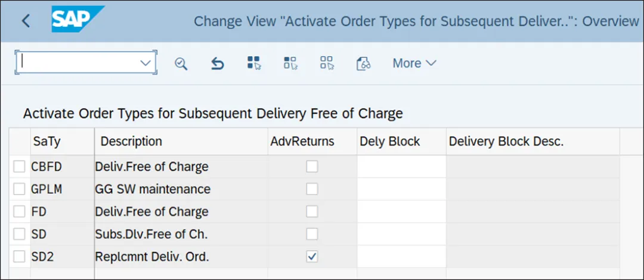Viewport: 644px width, 280px height.
Task: Click the Dely Block column header
Action: click(390, 141)
